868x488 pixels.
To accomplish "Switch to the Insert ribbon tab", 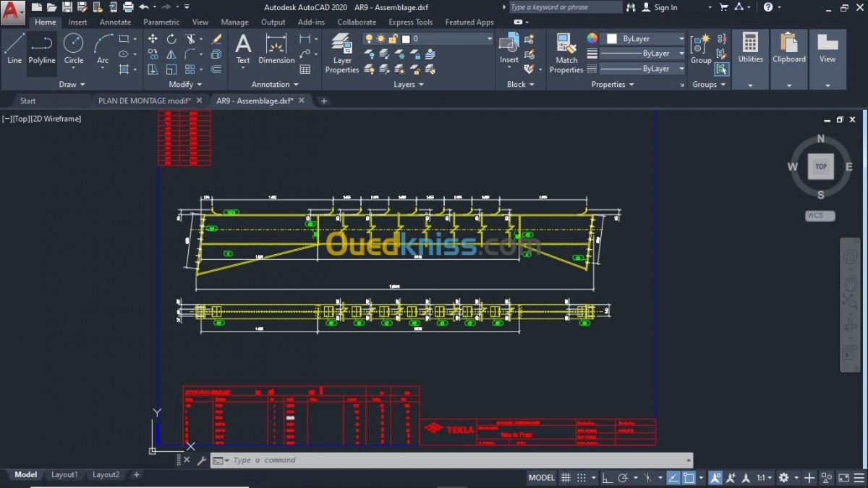I will coord(77,22).
